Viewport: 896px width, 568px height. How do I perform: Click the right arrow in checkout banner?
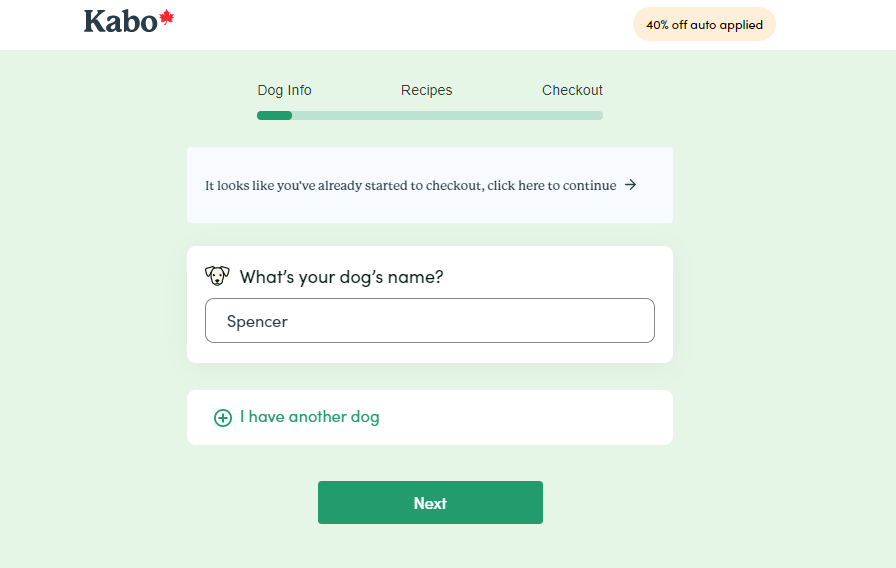click(630, 185)
